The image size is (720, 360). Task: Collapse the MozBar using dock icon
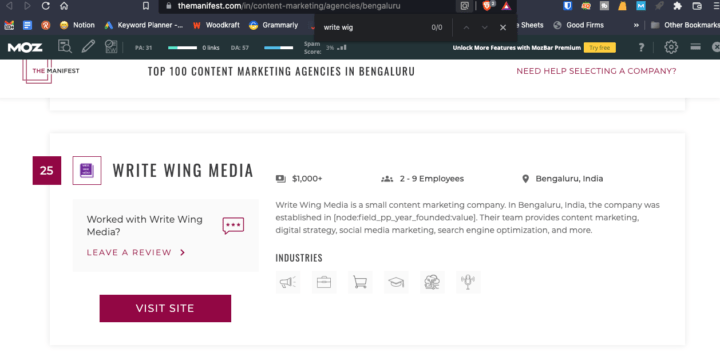click(695, 46)
